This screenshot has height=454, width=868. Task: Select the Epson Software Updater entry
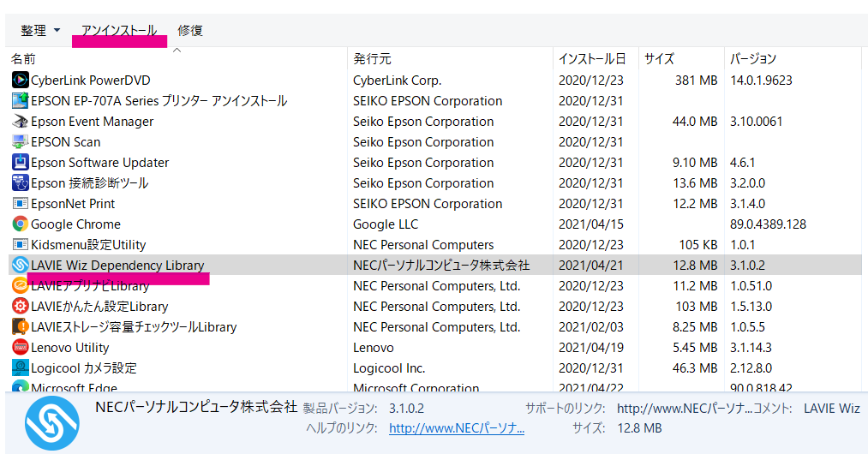tap(99, 162)
